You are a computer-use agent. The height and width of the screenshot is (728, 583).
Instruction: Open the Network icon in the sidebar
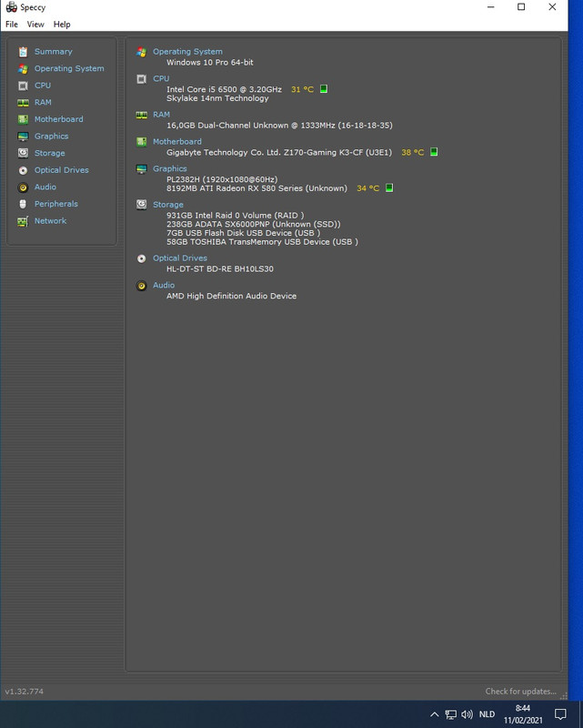click(23, 221)
